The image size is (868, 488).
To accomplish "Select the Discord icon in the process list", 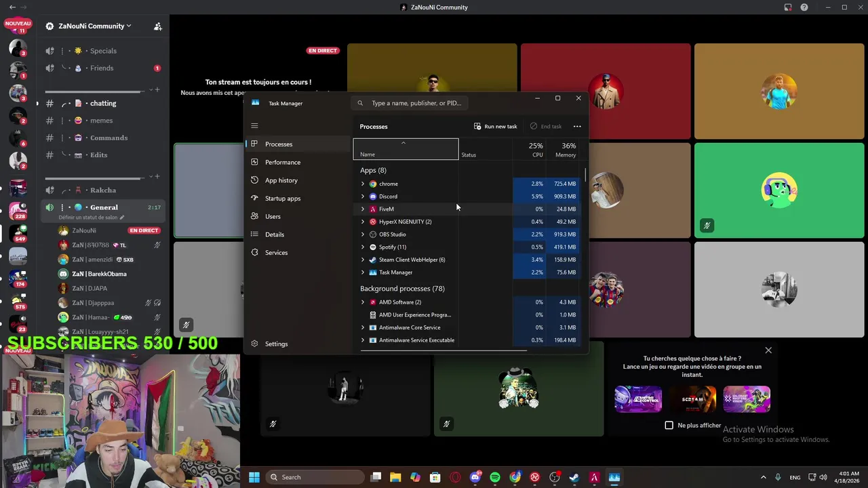I will pos(373,197).
